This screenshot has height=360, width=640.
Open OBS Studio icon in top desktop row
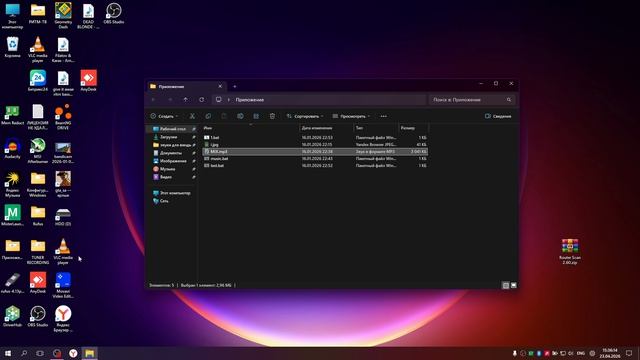[113, 14]
